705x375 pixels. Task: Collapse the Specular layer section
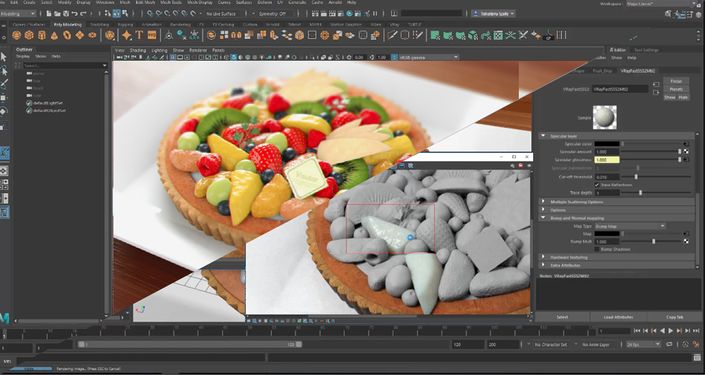tap(543, 136)
